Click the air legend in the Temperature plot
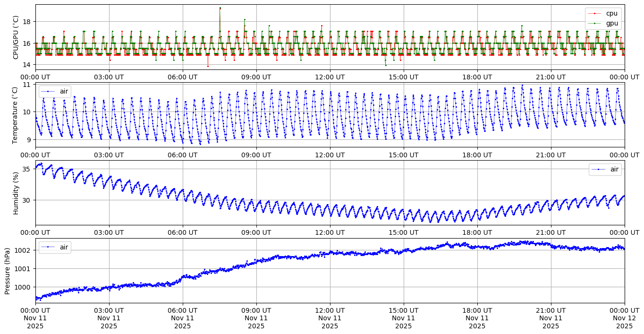The image size is (644, 334). point(55,91)
